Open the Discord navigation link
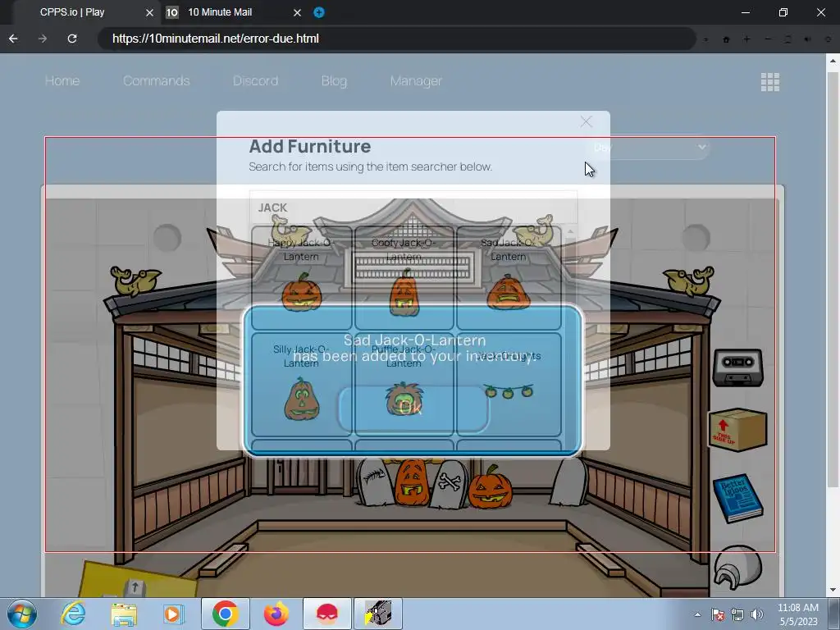This screenshot has width=840, height=630. [256, 81]
